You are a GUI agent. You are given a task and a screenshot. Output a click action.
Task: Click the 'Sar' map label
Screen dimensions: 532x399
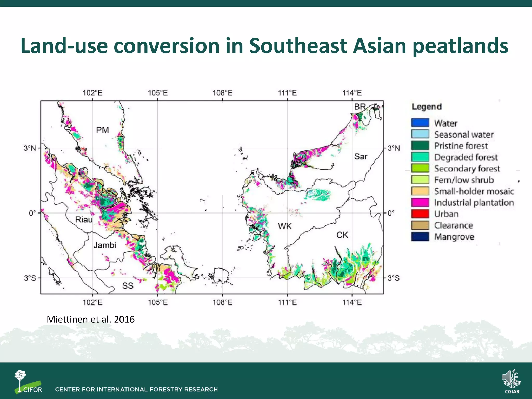tap(361, 157)
